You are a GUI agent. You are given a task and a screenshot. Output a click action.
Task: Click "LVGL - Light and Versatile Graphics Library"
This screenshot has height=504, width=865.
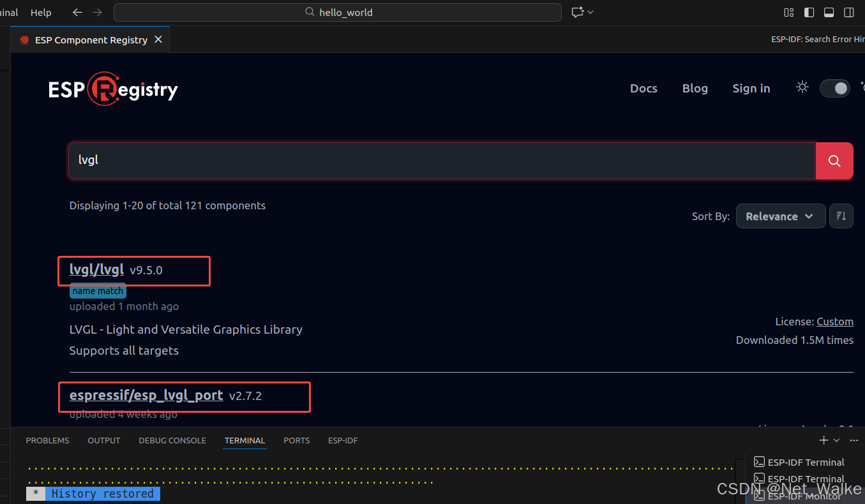(x=186, y=330)
